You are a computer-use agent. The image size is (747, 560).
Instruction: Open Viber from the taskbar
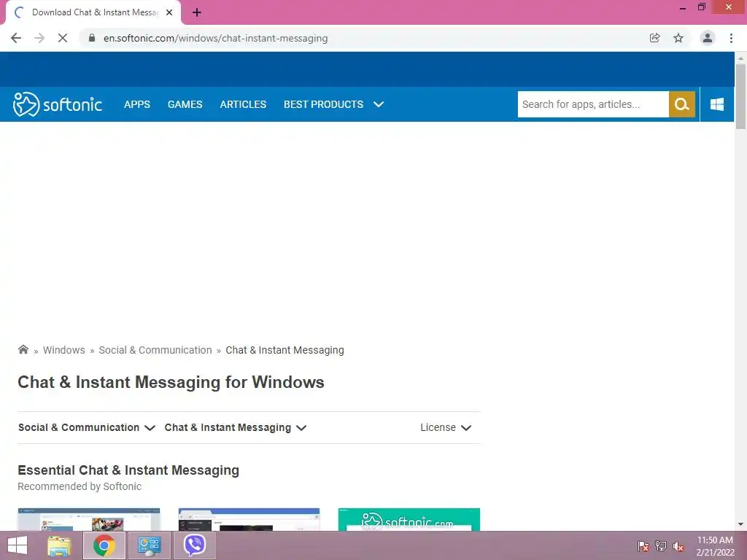(x=194, y=545)
